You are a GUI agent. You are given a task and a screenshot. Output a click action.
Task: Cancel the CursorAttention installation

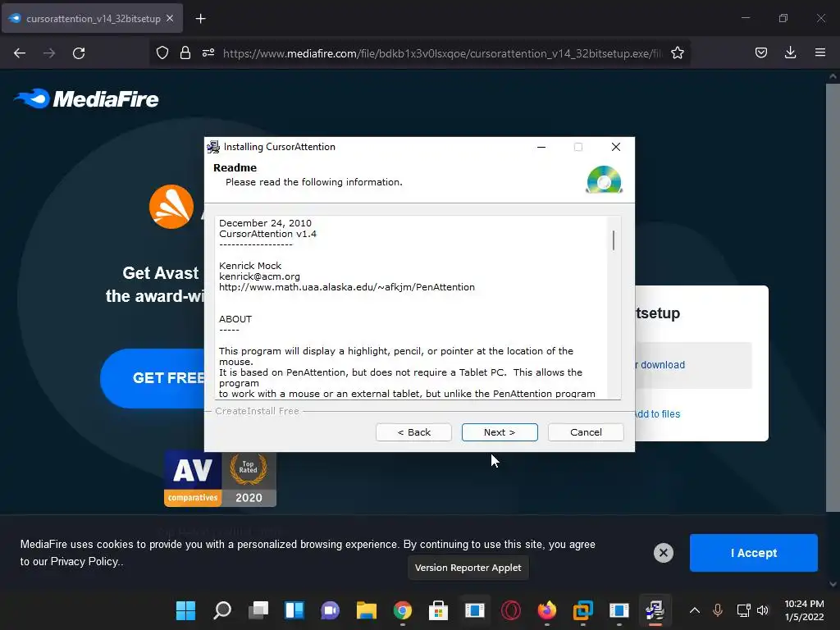pos(586,432)
